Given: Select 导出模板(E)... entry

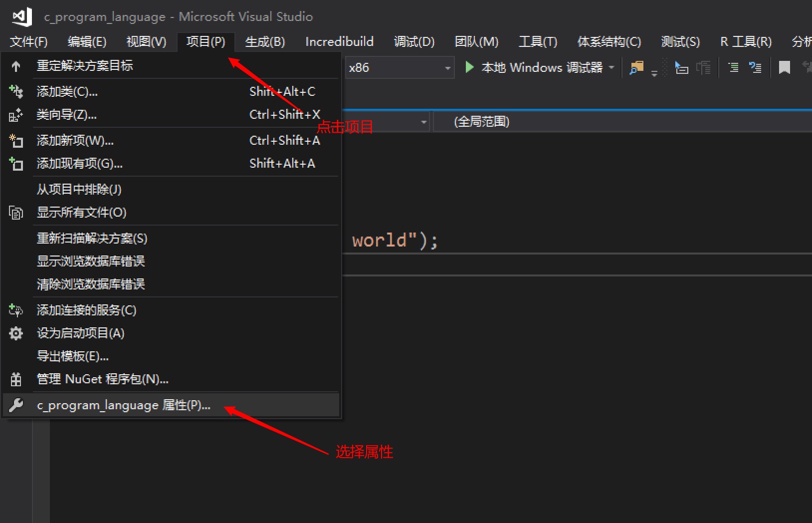Looking at the screenshot, I should [171, 356].
